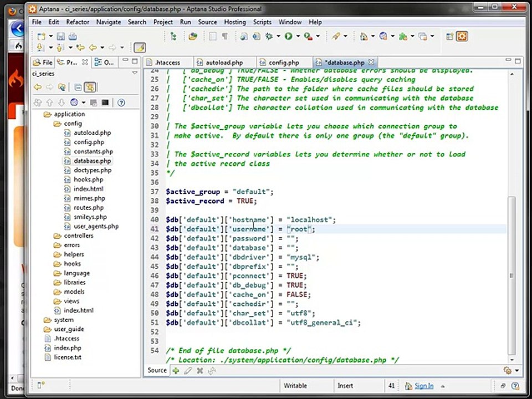Open the dropdown next to the puzzle piece icon
Image resolution: width=532 pixels, height=399 pixels.
tap(412, 36)
